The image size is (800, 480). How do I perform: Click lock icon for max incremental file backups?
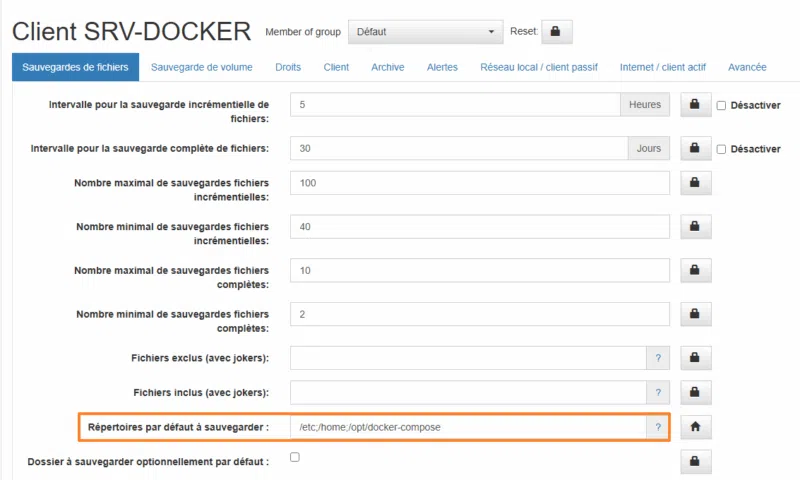(695, 183)
